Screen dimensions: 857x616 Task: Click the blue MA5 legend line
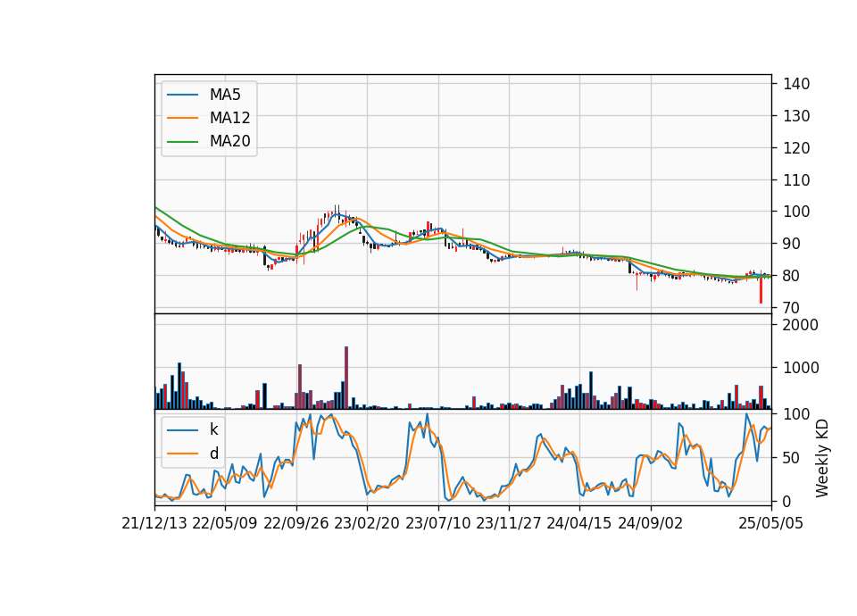pyautogui.click(x=182, y=95)
